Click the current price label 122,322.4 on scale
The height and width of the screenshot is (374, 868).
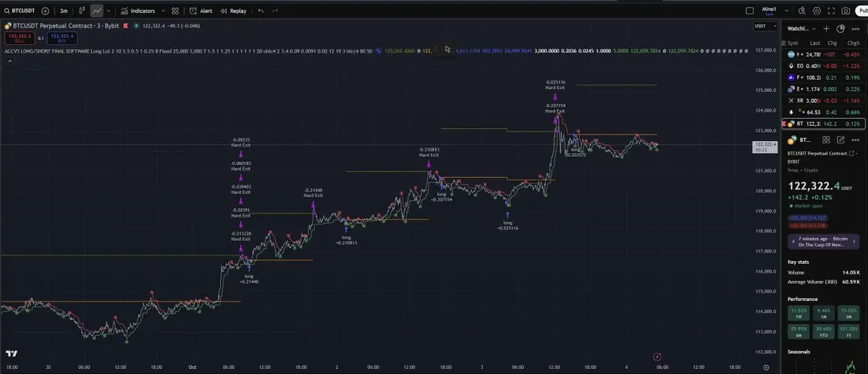[x=766, y=147]
